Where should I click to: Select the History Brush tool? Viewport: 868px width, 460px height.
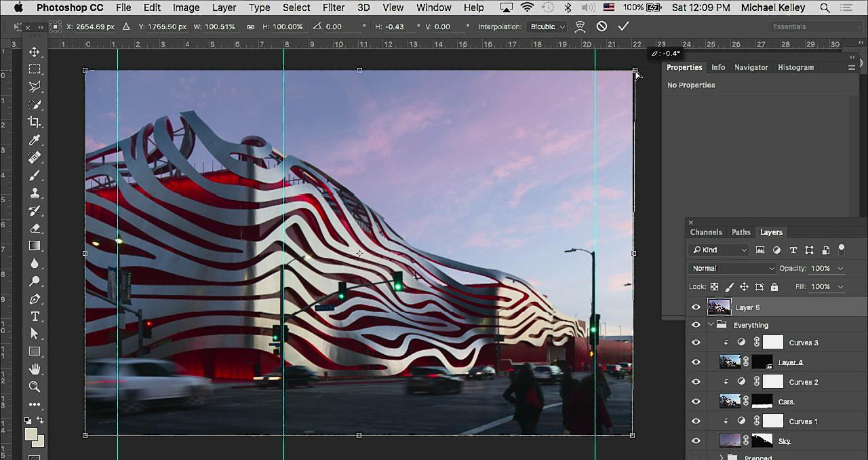click(x=35, y=211)
